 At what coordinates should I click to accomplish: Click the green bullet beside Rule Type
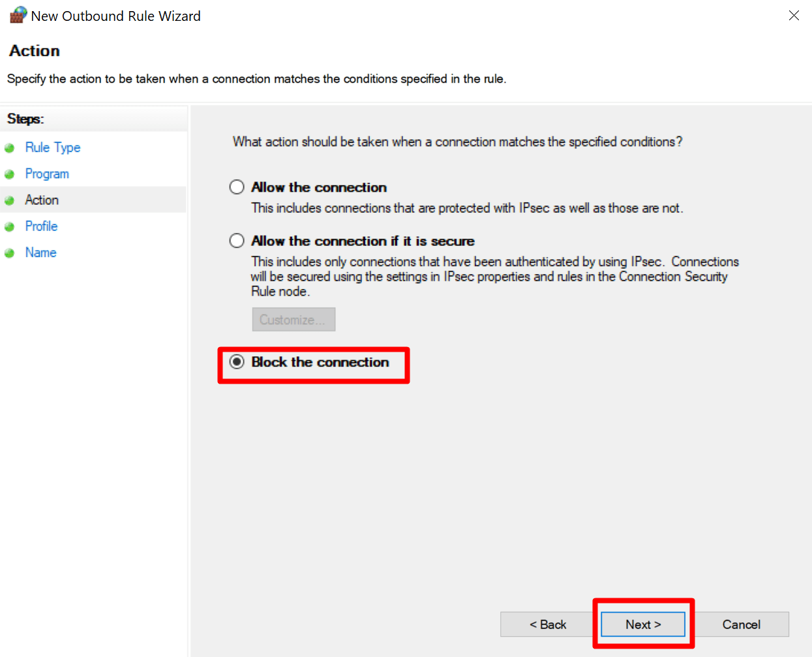(10, 148)
